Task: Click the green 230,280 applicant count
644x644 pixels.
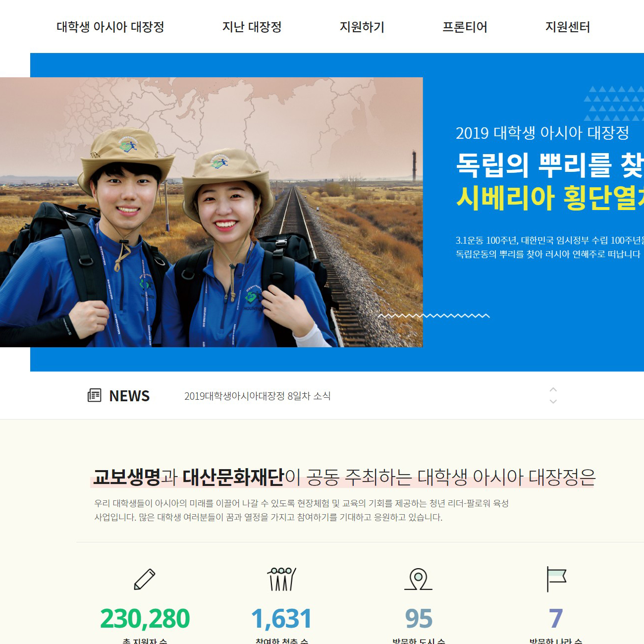Action: (x=145, y=618)
